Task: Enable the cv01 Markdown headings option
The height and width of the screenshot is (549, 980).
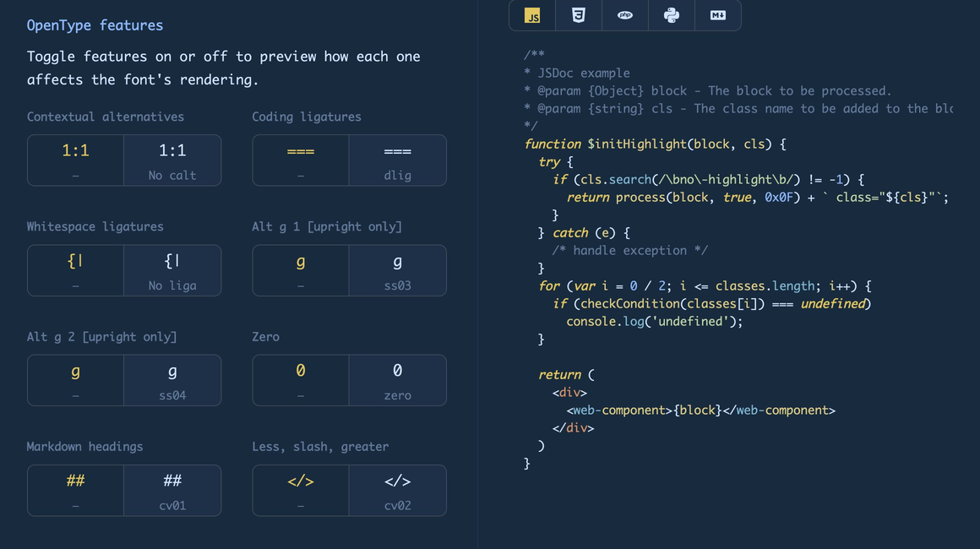Action: click(172, 490)
